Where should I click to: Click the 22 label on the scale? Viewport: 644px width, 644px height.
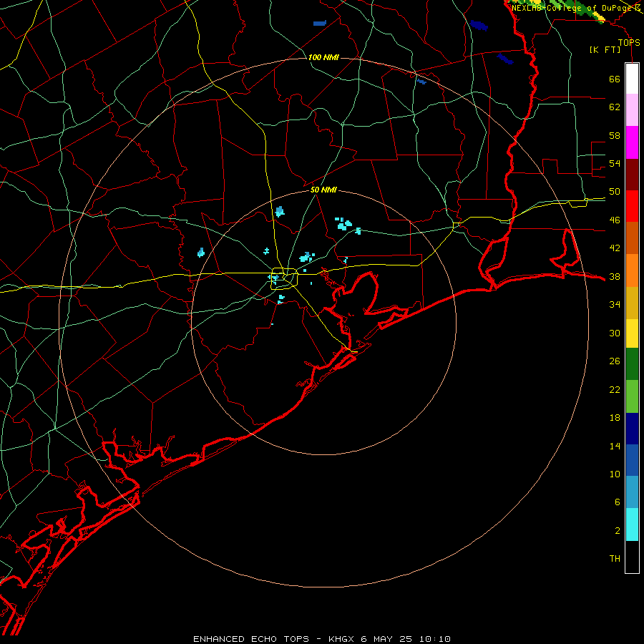(615, 389)
